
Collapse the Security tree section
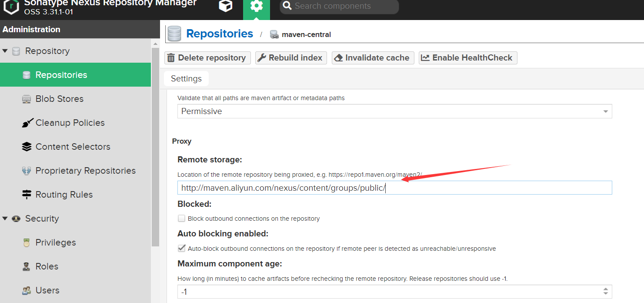[x=5, y=219]
